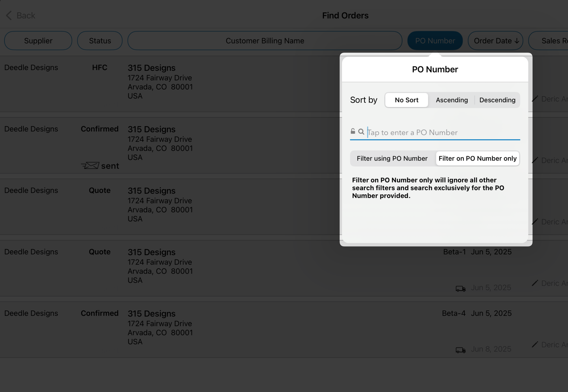Open the Supplier filter
This screenshot has height=392, width=568.
(38, 40)
